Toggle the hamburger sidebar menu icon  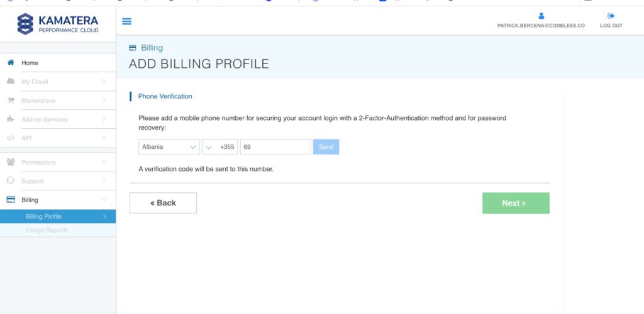[x=126, y=21]
